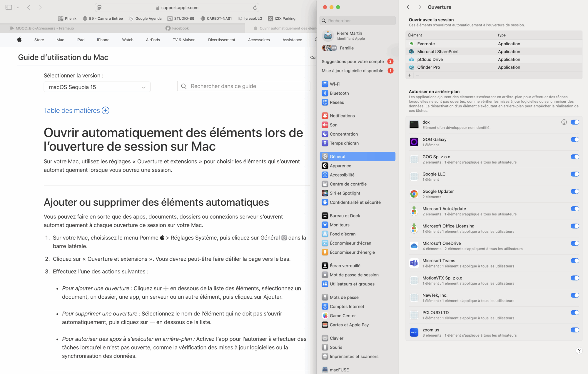Click the Safari address bar
The height and width of the screenshot is (374, 588).
click(177, 8)
